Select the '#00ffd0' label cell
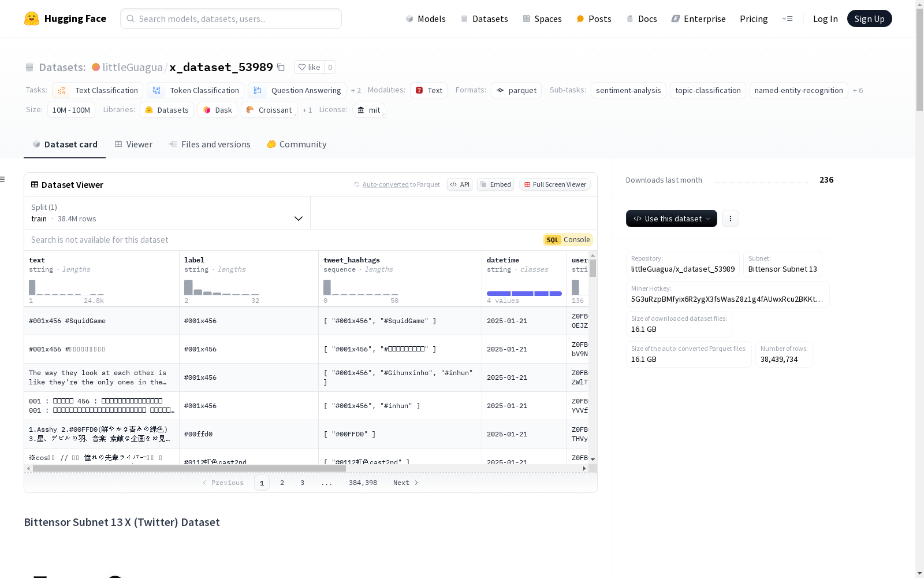The image size is (924, 578). pyautogui.click(x=249, y=434)
